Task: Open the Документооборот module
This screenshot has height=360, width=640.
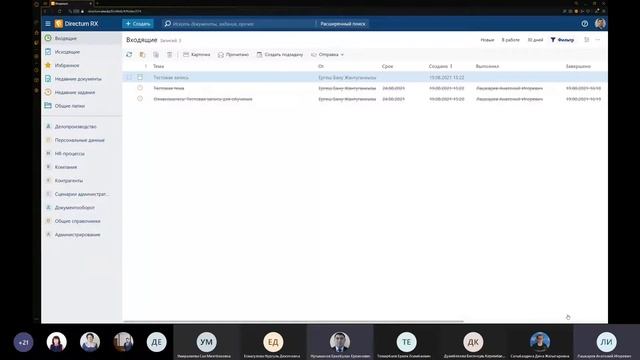Action: pyautogui.click(x=82, y=207)
